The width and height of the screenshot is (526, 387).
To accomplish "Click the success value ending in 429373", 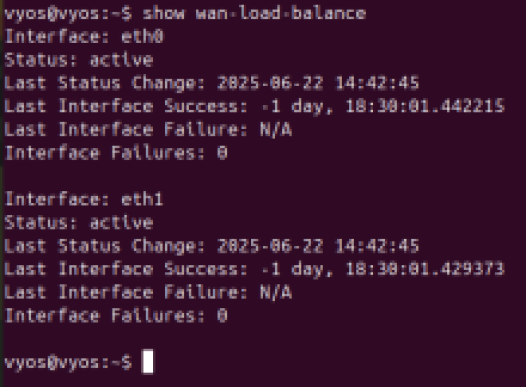I will coord(383,269).
